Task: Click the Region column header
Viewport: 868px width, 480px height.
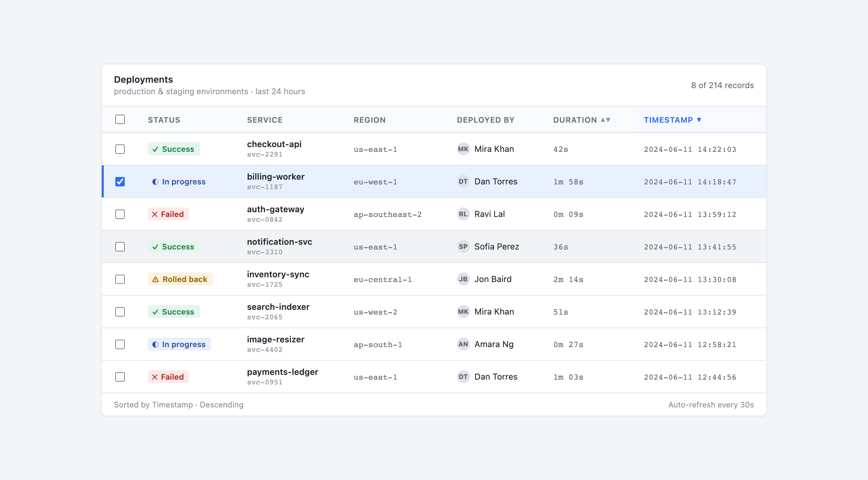Action: point(370,120)
